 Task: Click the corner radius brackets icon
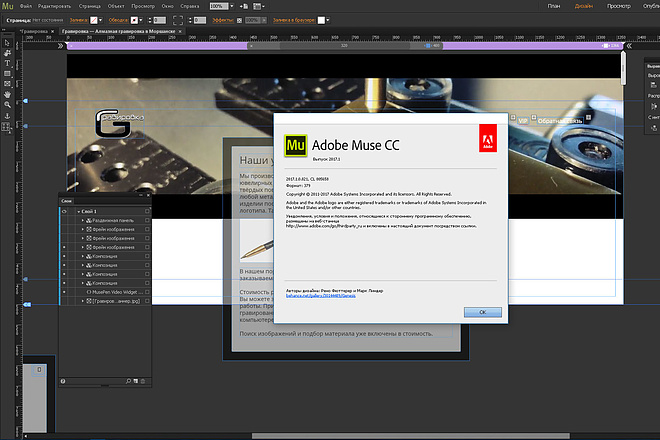click(x=178, y=20)
